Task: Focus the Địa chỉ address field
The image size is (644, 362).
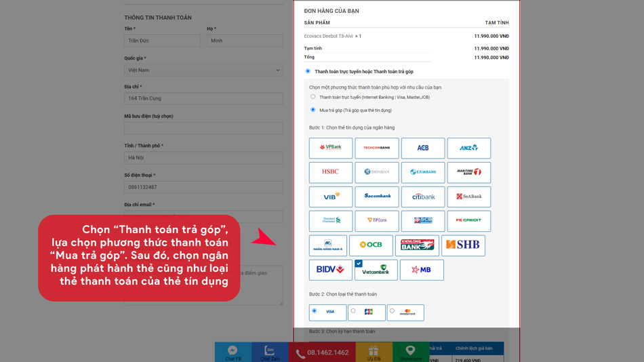Action: pyautogui.click(x=203, y=99)
